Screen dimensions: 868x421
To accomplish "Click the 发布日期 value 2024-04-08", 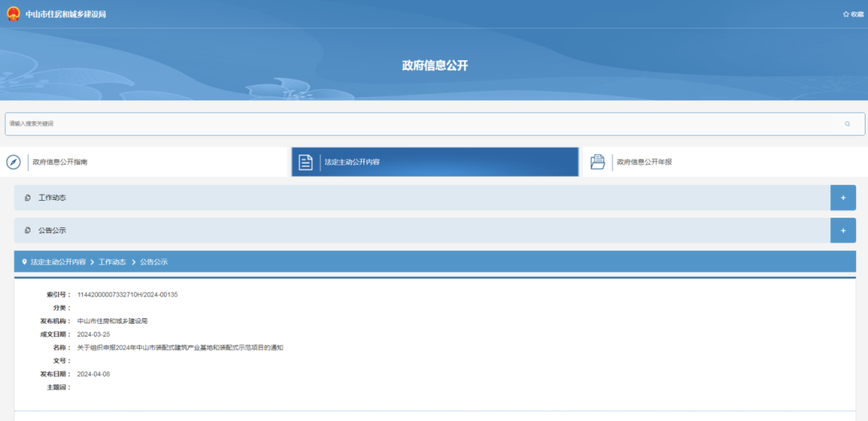I will point(93,374).
